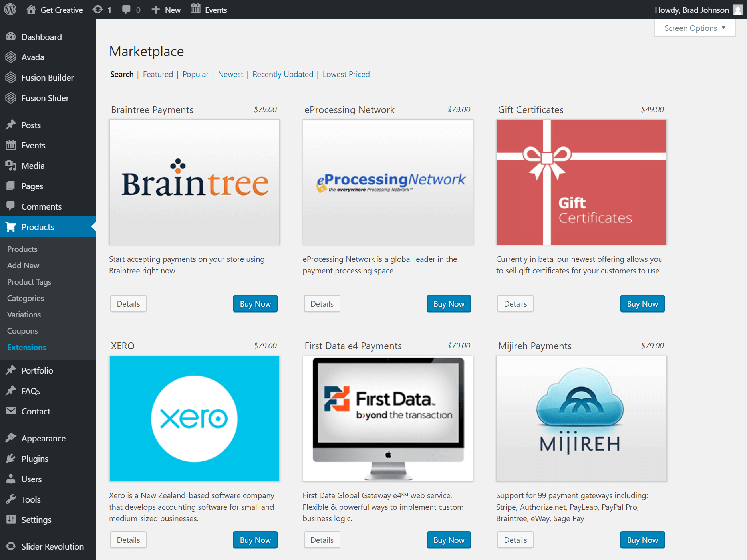Click the WordPress logo icon
This screenshot has width=747, height=560.
tap(10, 10)
